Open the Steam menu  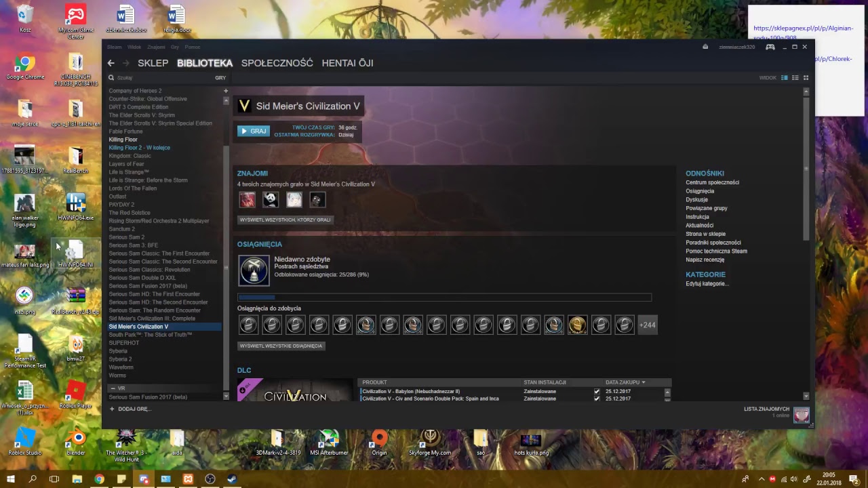114,47
